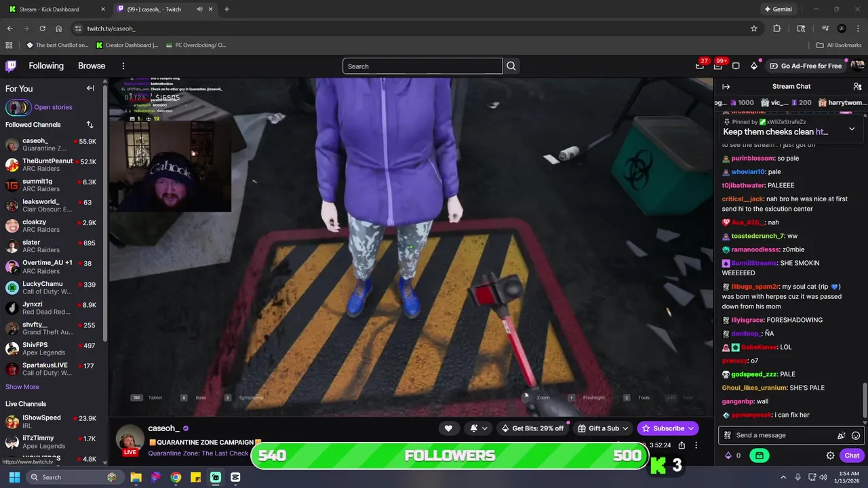868x488 pixels.
Task: Open Chrome media controls icon
Action: coord(825,28)
